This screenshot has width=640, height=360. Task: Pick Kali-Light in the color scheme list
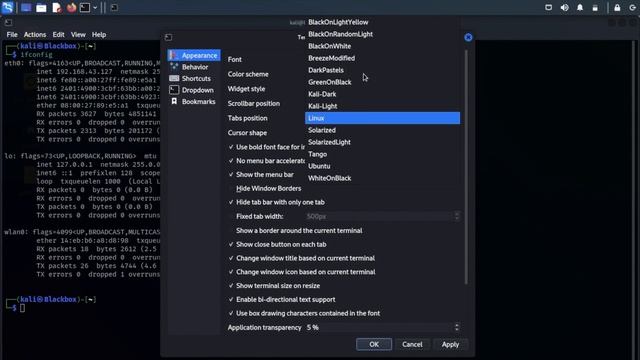point(382,106)
